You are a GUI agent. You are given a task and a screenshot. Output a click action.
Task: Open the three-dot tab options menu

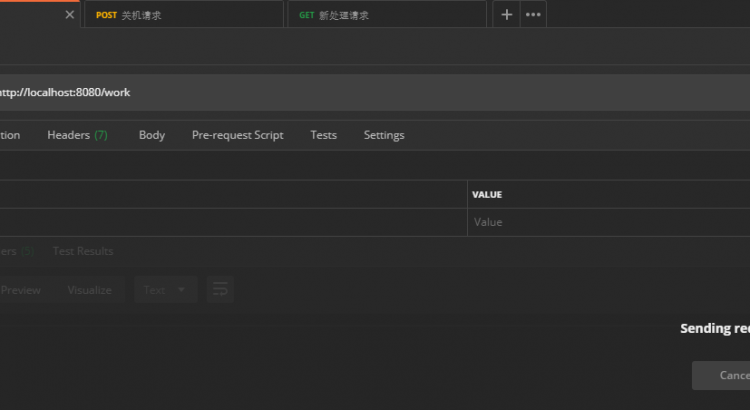coord(534,15)
